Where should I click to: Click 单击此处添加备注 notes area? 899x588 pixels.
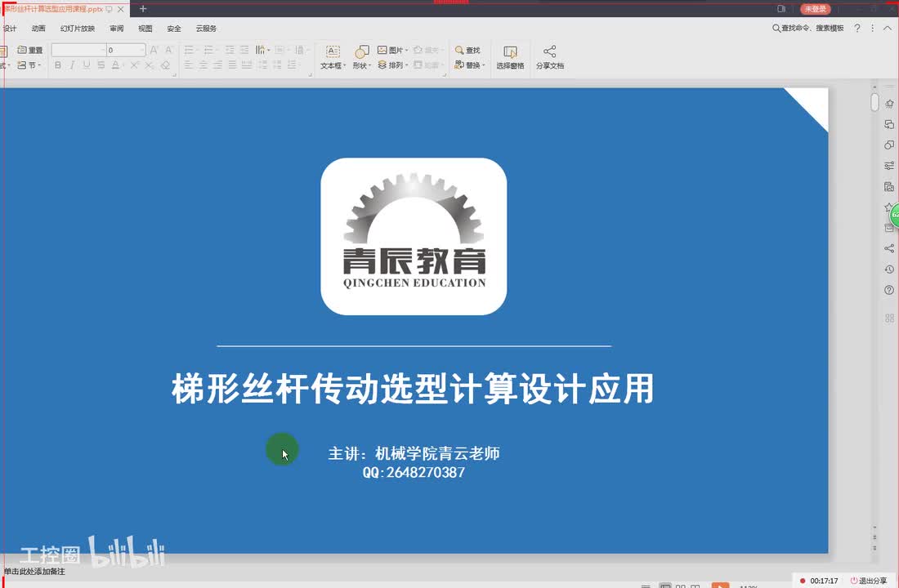tap(34, 572)
